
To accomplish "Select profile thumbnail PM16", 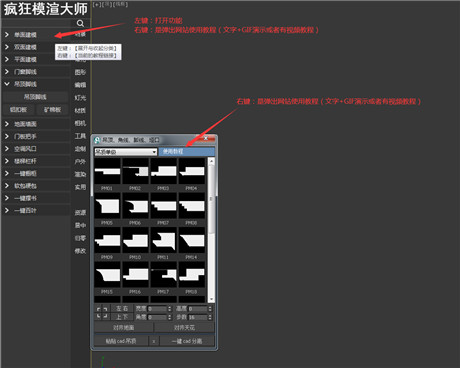I will click(x=135, y=275).
